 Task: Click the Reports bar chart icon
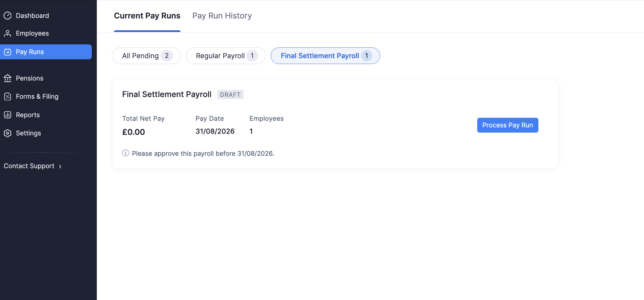coord(7,115)
